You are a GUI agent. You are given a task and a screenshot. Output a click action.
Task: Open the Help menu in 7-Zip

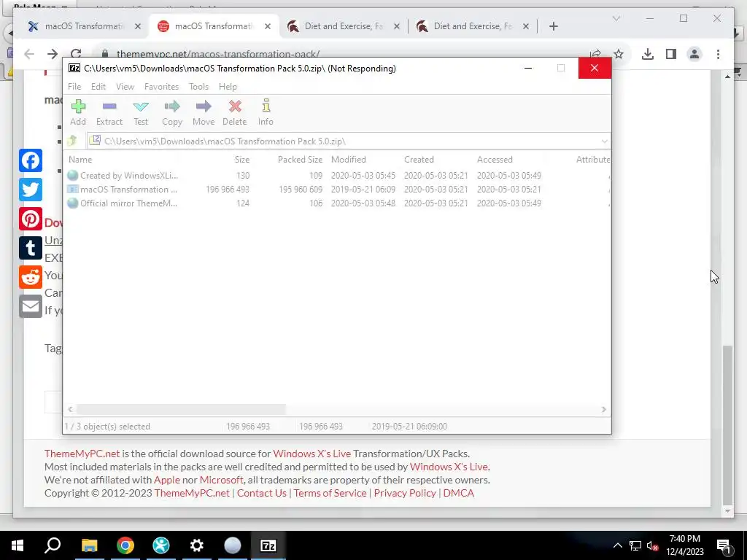click(228, 87)
